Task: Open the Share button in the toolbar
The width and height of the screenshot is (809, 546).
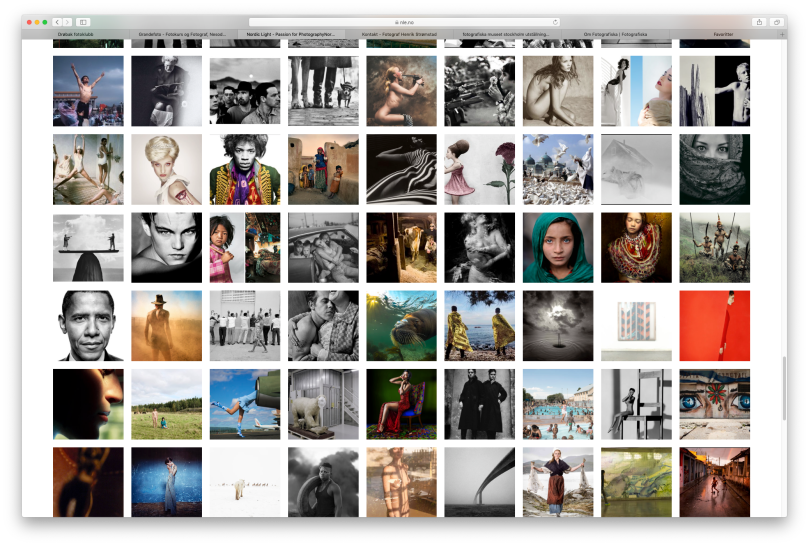Action: (x=759, y=22)
